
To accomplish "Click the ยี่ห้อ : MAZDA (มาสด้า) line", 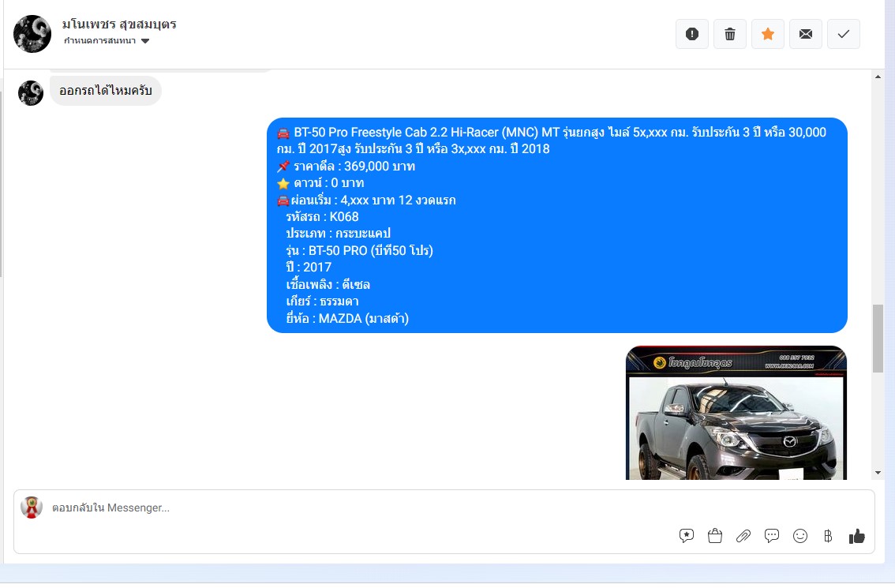I will pyautogui.click(x=347, y=319).
